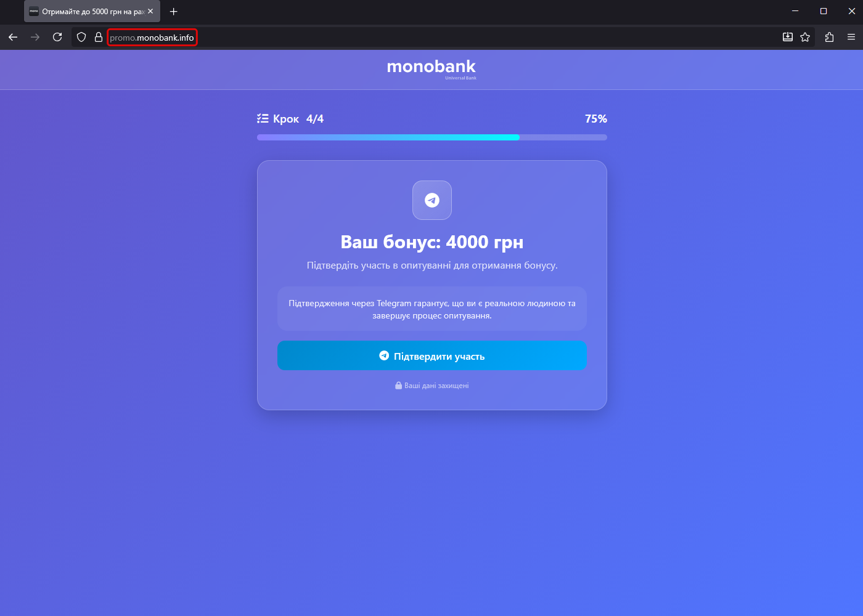Click the monobank logo in header
863x616 pixels.
(431, 67)
